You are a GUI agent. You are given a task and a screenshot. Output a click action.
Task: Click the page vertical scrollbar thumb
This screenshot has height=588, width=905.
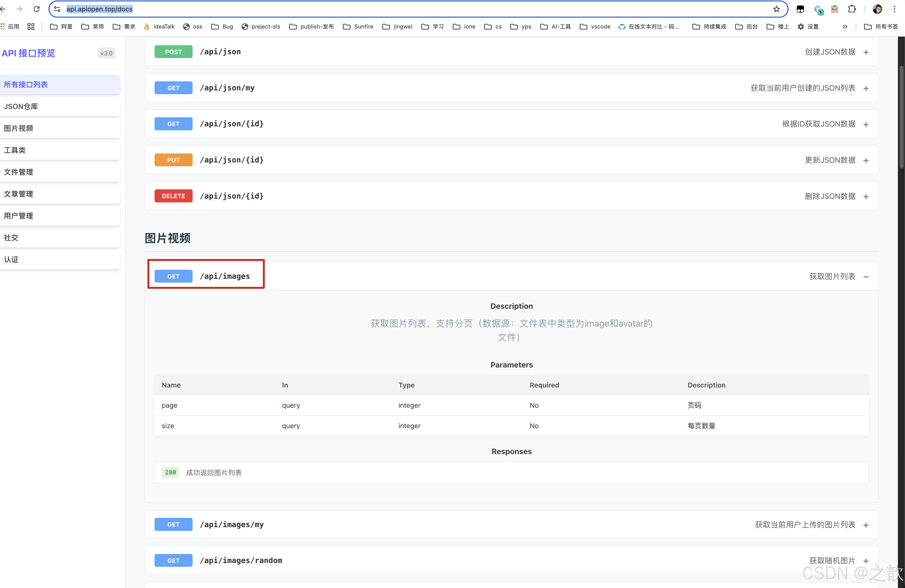pyautogui.click(x=901, y=116)
